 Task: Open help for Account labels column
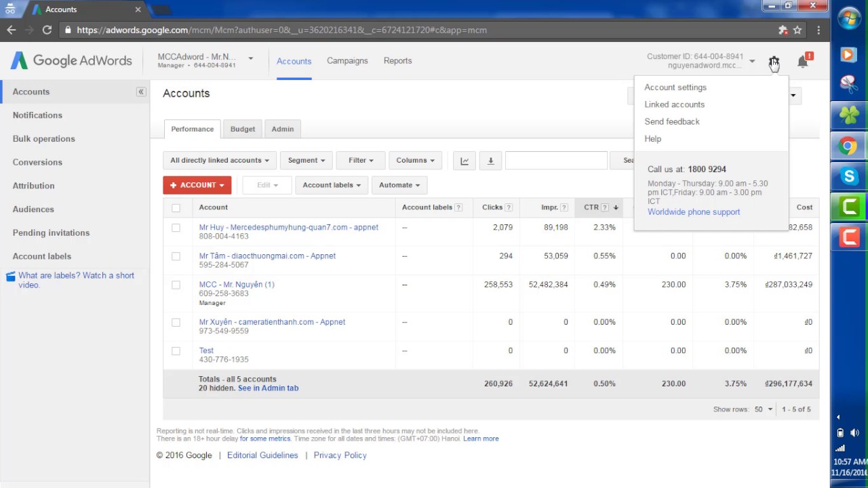tap(458, 207)
